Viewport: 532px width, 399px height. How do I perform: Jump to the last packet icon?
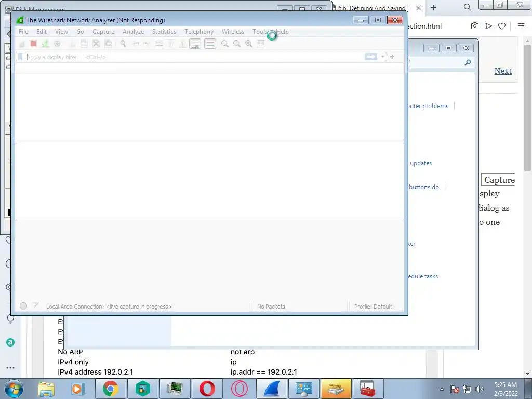[x=182, y=44]
